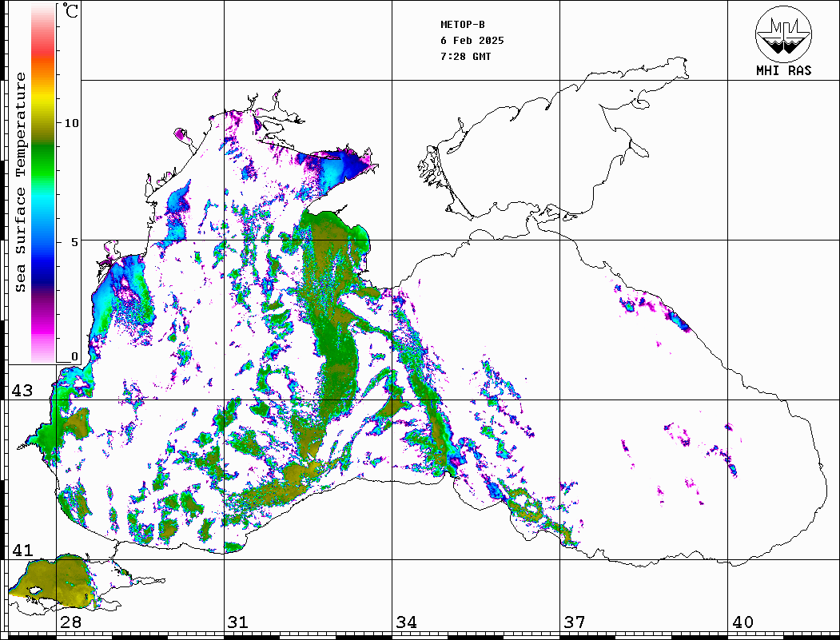Click the longitude label '34'

point(406,622)
